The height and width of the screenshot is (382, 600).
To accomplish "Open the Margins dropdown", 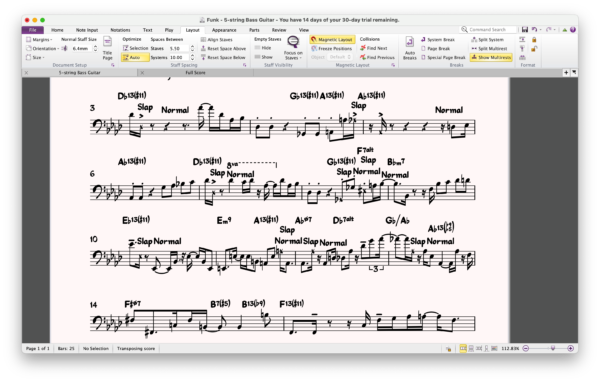I will [39, 39].
